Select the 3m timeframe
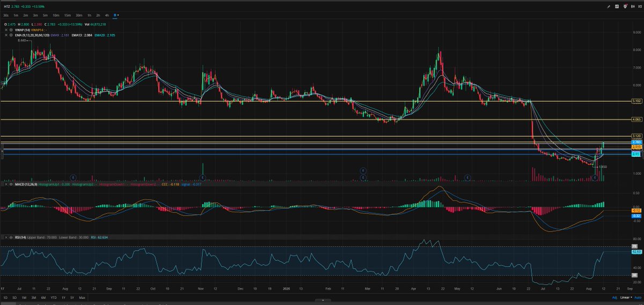 [35, 16]
